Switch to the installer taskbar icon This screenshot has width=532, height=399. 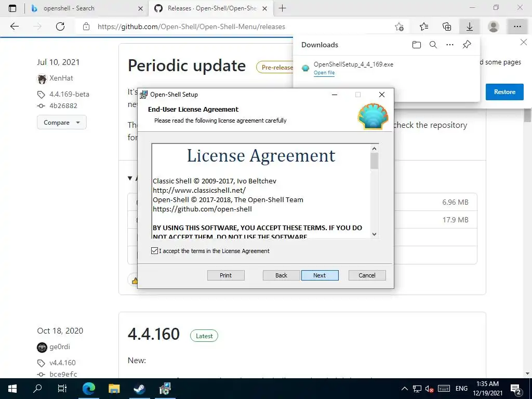pyautogui.click(x=165, y=389)
